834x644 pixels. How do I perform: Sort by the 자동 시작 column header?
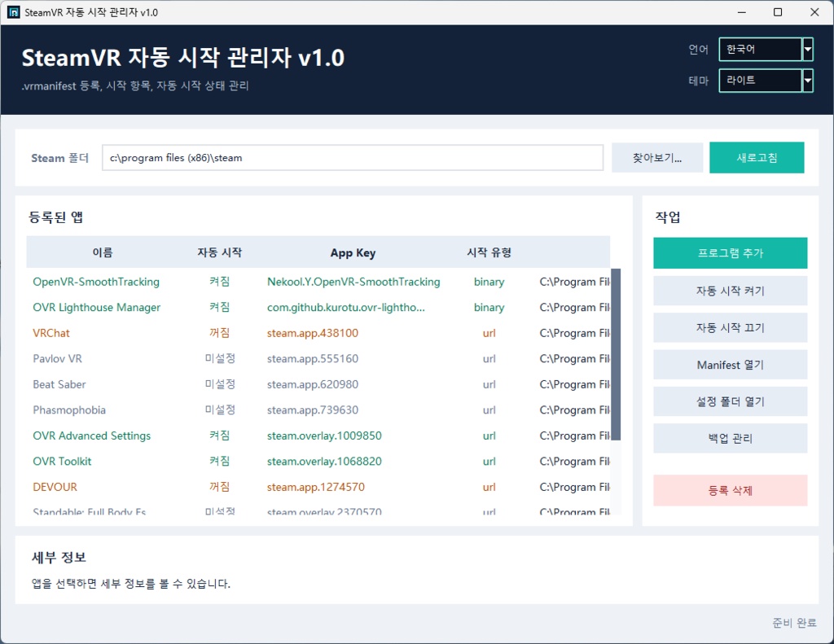(219, 252)
